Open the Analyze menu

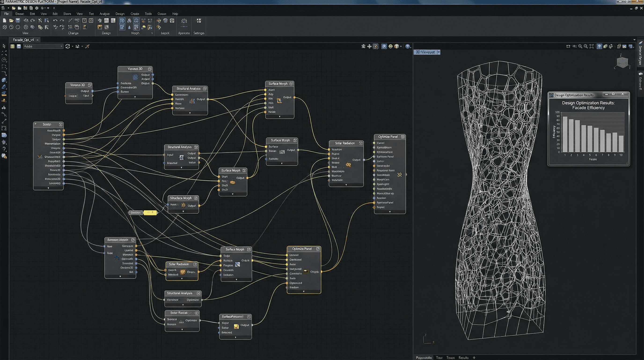tap(105, 14)
